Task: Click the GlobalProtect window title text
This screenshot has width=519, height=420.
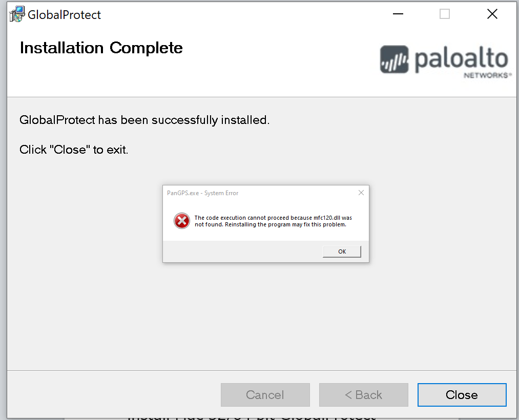Action: [64, 14]
